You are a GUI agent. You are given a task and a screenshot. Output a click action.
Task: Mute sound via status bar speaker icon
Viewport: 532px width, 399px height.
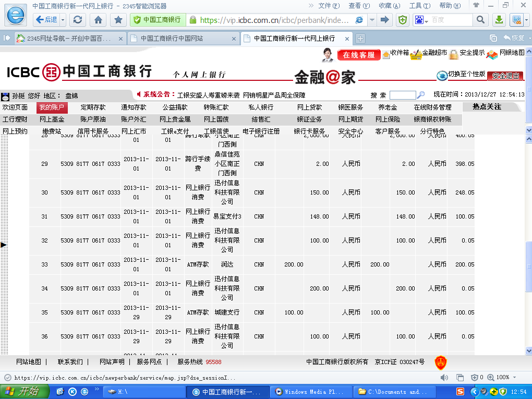(x=444, y=377)
